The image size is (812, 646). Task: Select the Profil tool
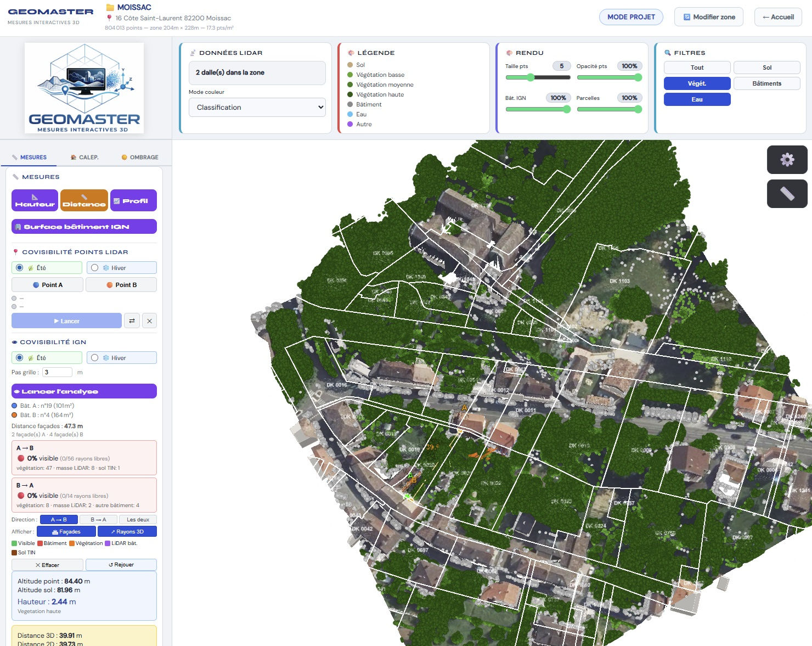pyautogui.click(x=133, y=200)
